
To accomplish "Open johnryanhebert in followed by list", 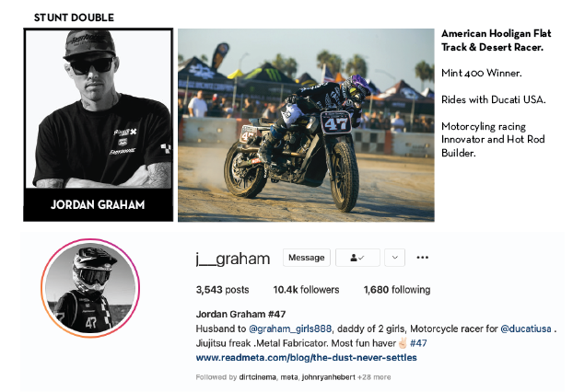I will pos(329,377).
